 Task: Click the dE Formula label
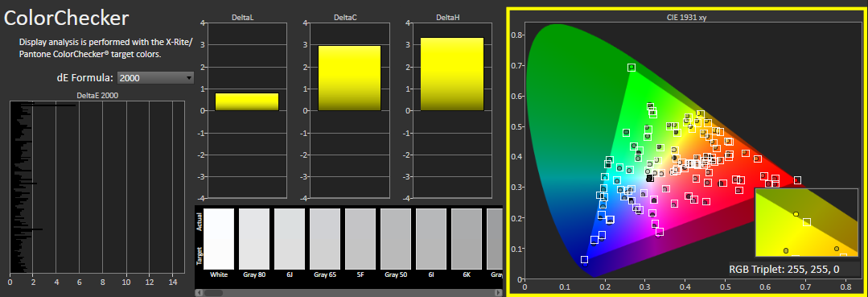pos(84,78)
